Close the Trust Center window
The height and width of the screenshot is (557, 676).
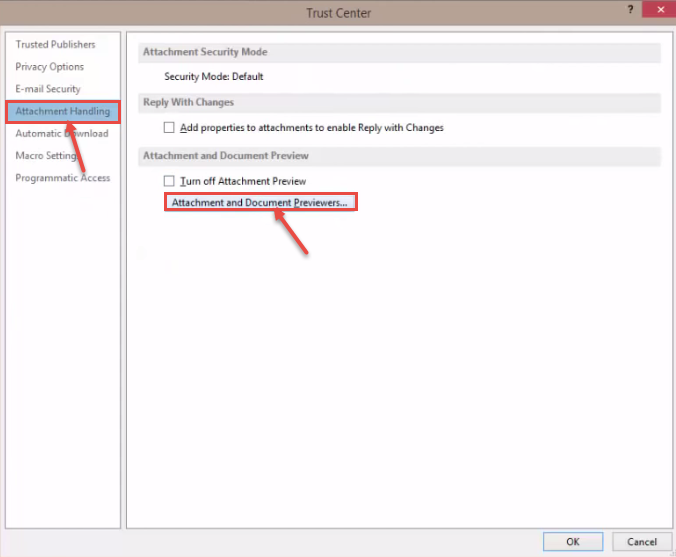point(660,9)
